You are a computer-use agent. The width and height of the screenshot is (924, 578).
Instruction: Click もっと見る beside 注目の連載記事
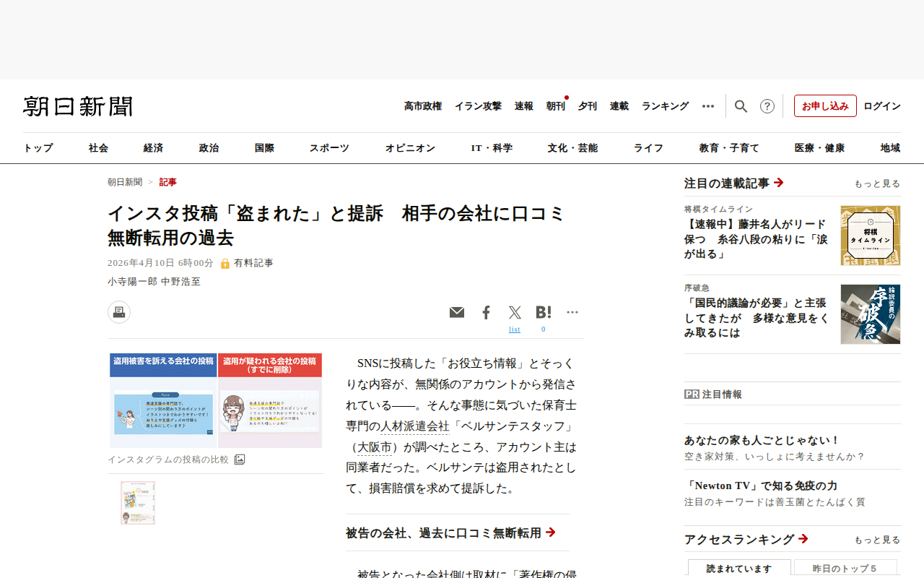877,184
